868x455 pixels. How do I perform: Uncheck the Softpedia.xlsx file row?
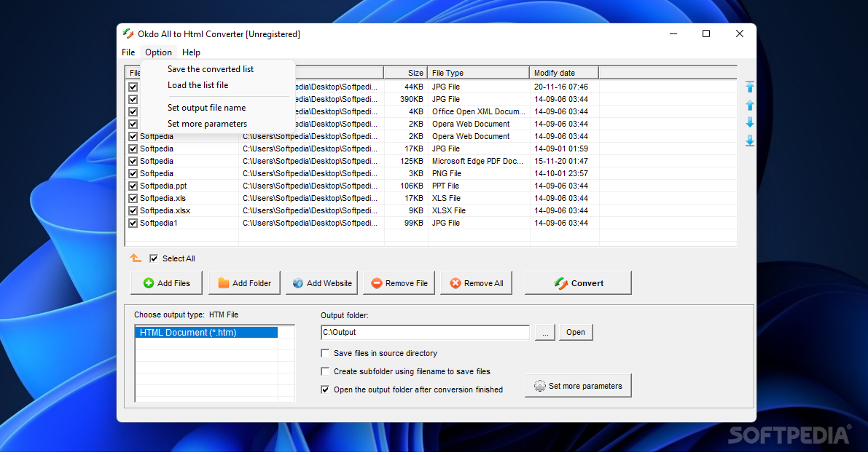click(133, 210)
